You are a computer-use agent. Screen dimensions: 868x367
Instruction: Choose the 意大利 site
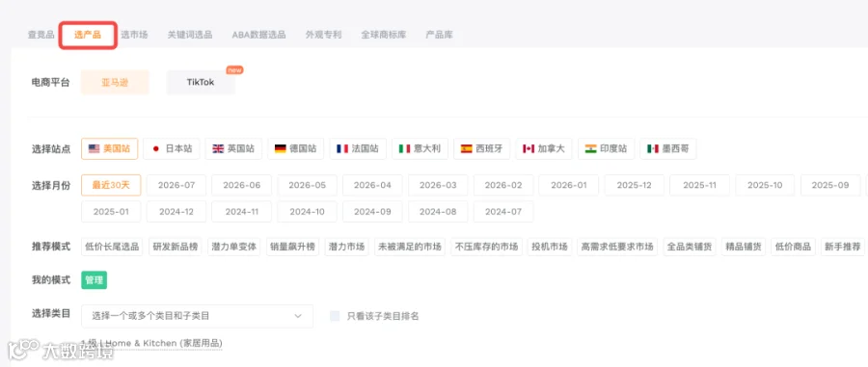pyautogui.click(x=420, y=148)
